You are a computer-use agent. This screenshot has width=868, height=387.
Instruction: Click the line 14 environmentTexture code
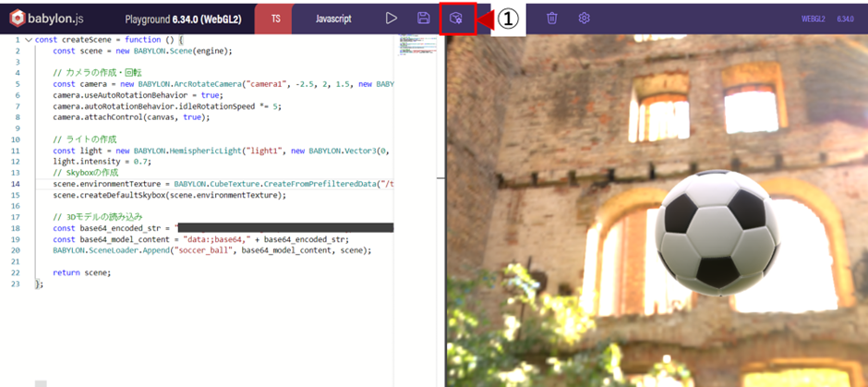[223, 184]
